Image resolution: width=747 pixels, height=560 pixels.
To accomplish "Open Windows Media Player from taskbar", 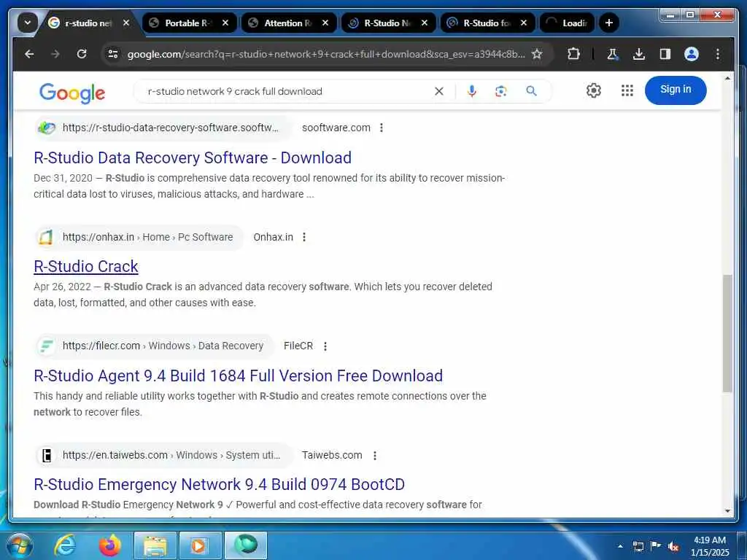I will pyautogui.click(x=200, y=545).
